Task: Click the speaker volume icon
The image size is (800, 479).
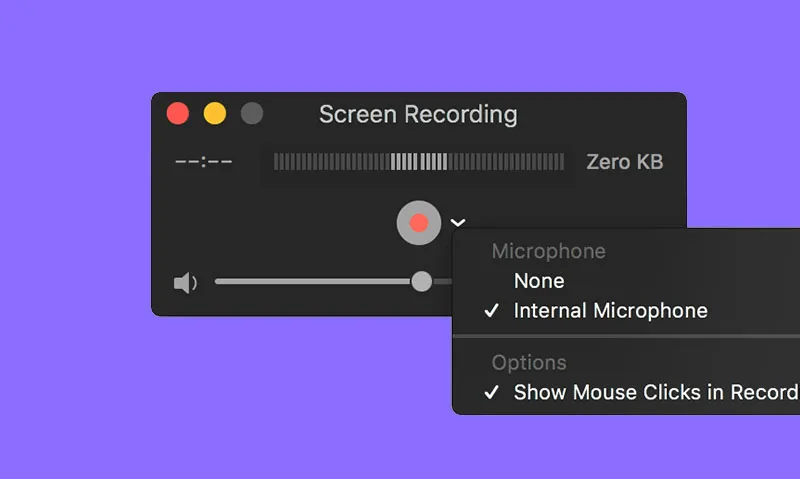Action: coord(185,283)
